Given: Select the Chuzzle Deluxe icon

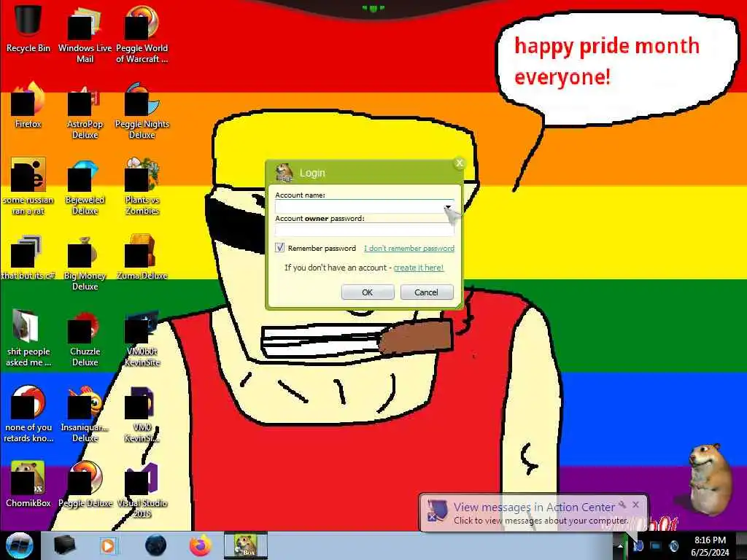Looking at the screenshot, I should (x=85, y=338).
